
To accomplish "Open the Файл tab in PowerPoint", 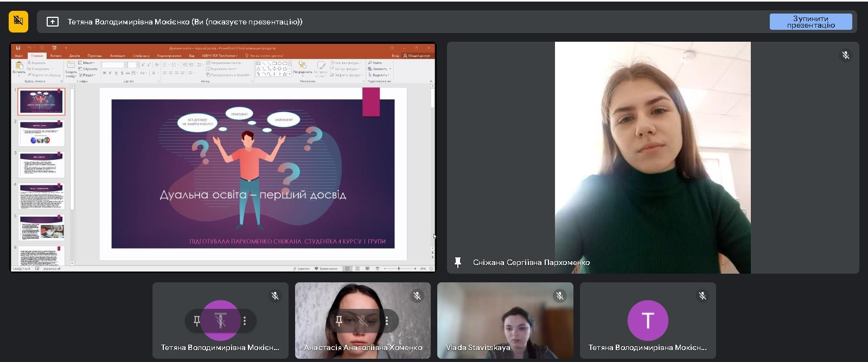I will tap(19, 55).
